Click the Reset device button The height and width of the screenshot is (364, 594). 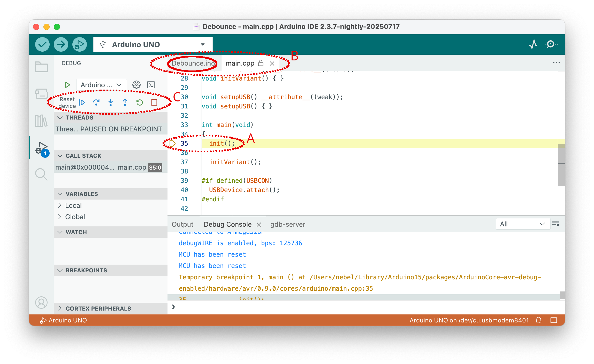[x=67, y=102]
